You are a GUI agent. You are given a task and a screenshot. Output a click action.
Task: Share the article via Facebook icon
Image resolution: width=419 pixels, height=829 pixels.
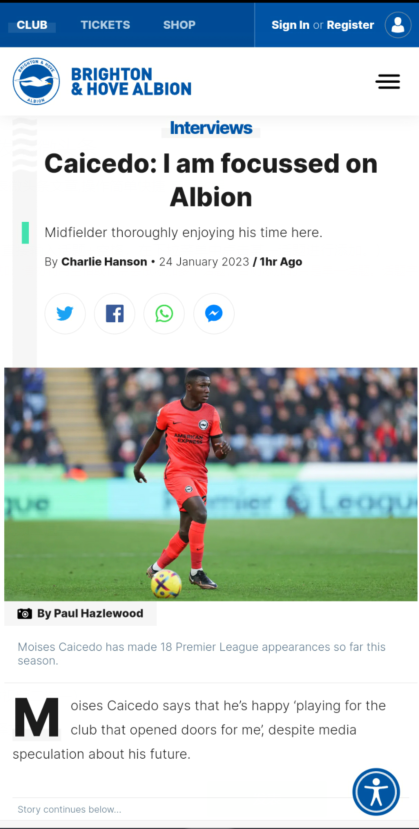[x=115, y=314]
